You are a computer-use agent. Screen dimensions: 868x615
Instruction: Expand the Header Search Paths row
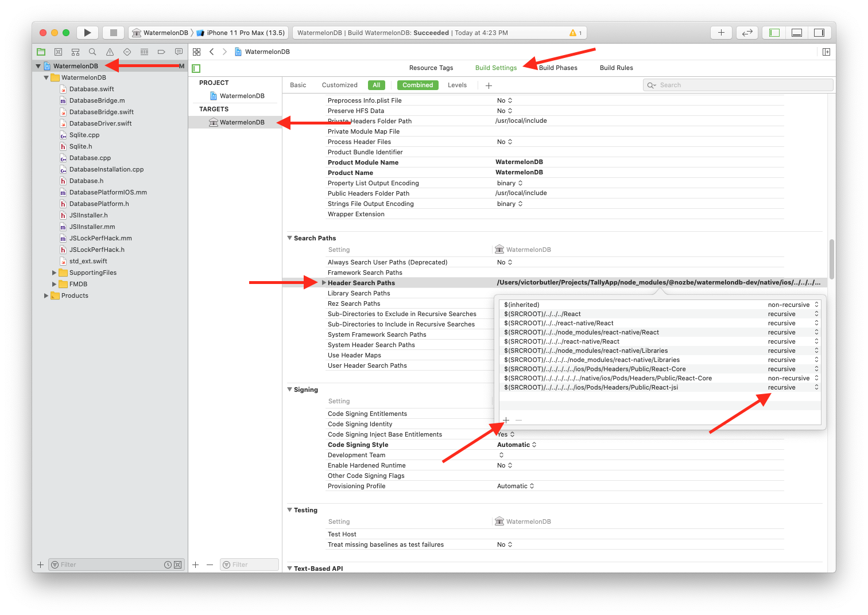click(324, 283)
